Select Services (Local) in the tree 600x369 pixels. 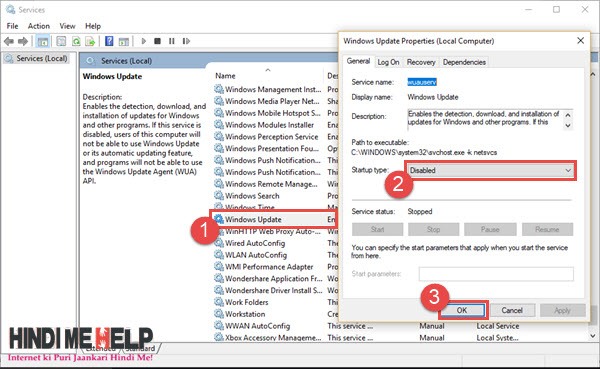pos(42,58)
